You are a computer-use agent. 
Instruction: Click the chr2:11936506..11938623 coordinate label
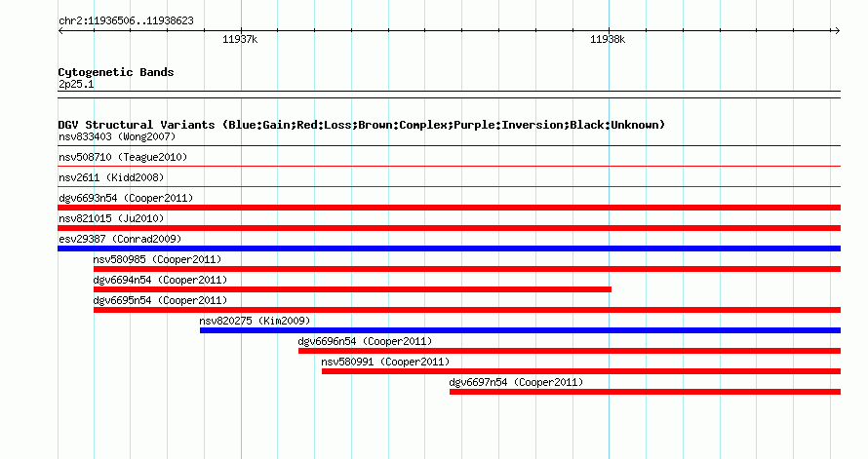tap(126, 21)
